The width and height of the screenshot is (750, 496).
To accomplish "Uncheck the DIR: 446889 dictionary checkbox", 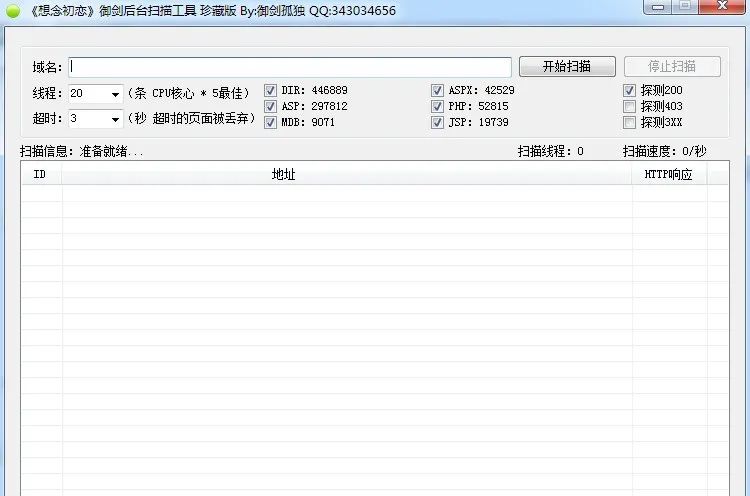I will pyautogui.click(x=270, y=90).
